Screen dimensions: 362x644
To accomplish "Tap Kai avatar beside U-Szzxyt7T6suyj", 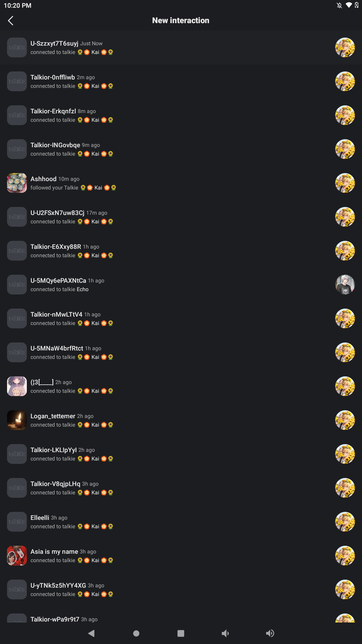I will coord(345,47).
